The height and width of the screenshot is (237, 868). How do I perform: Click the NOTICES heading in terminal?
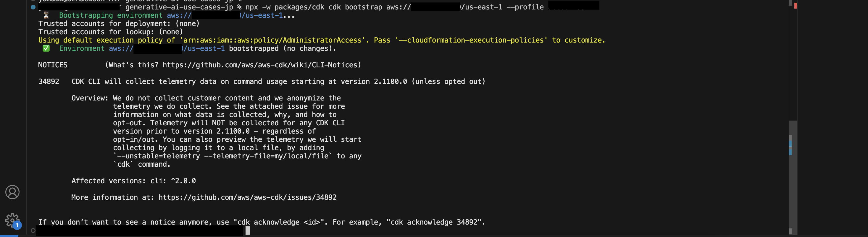coord(53,65)
